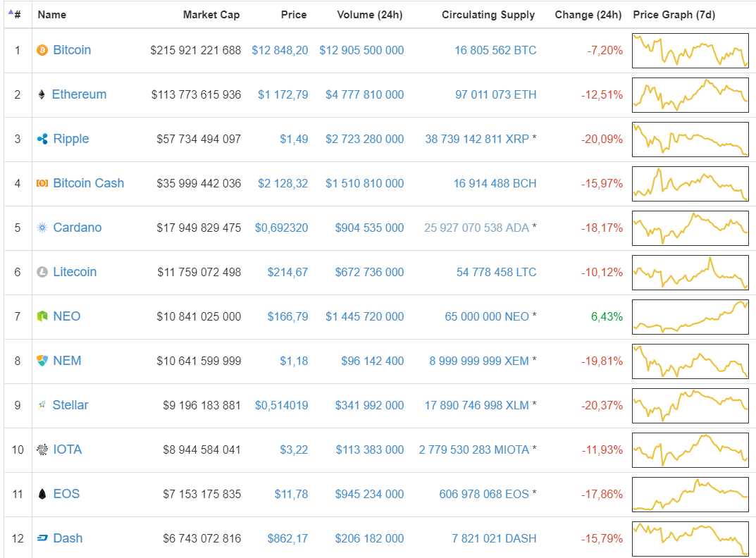Image resolution: width=756 pixels, height=558 pixels.
Task: Open the Stellar coin name link
Action: coord(70,405)
